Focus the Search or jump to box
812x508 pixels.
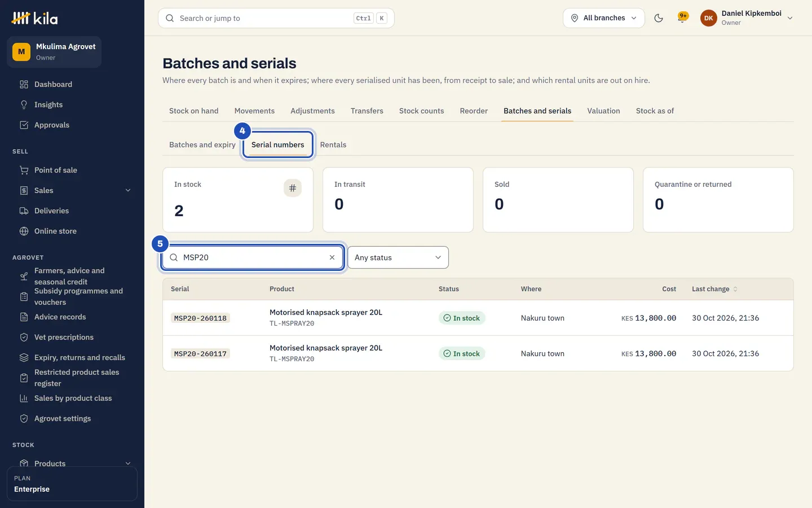(x=276, y=18)
